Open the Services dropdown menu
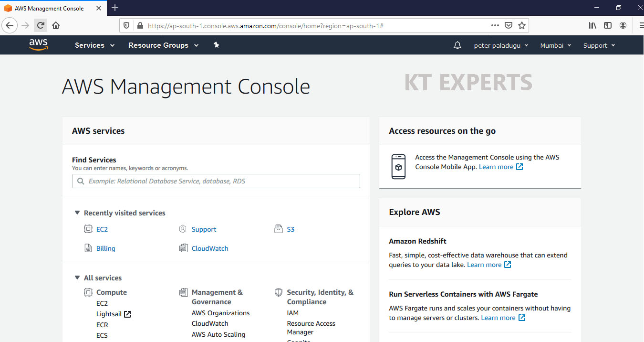This screenshot has width=644, height=342. (94, 45)
